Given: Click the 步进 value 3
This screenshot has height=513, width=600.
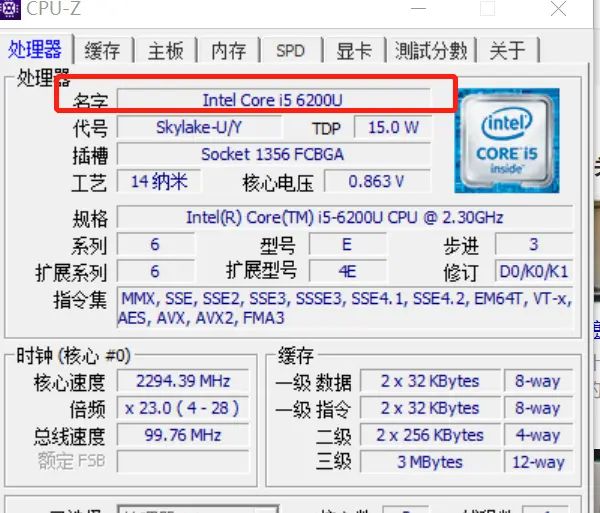Looking at the screenshot, I should point(534,244).
